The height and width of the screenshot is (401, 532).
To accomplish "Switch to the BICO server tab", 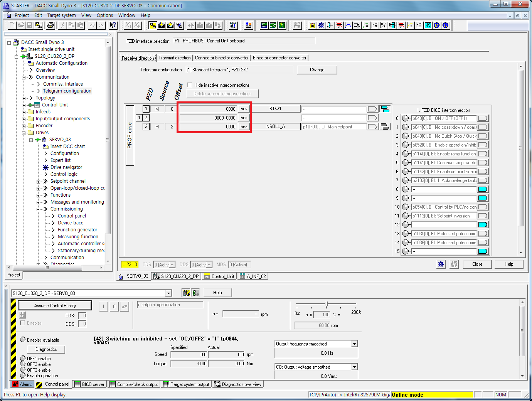I will click(x=89, y=384).
